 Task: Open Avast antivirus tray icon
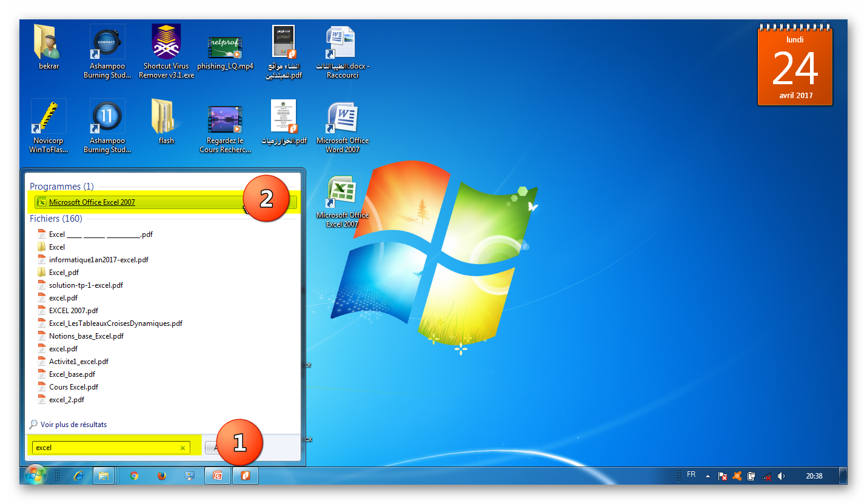(737, 476)
